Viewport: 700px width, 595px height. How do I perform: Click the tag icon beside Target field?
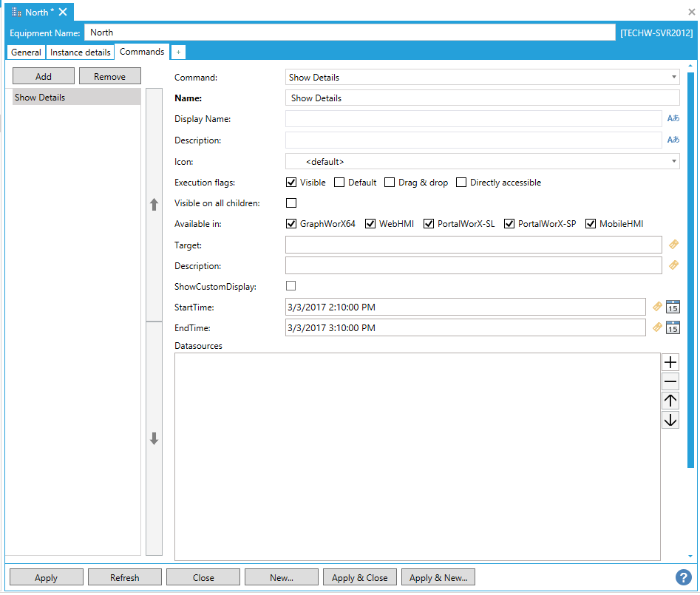[x=673, y=245]
